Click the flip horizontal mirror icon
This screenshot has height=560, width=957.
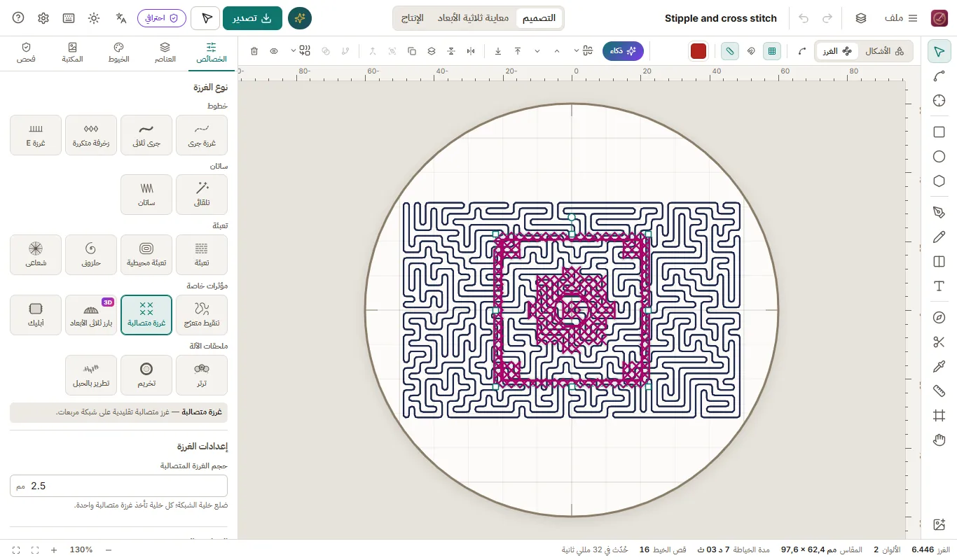tap(470, 51)
